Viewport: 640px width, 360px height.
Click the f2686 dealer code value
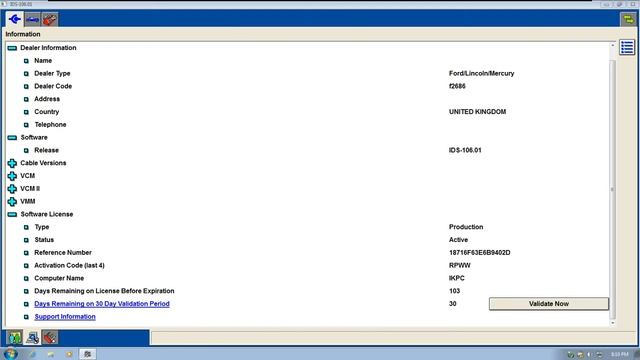pos(457,86)
